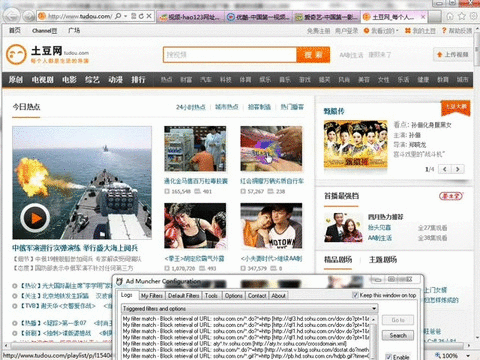Click the Ad Muncher cow icon in title bar

click(119, 281)
